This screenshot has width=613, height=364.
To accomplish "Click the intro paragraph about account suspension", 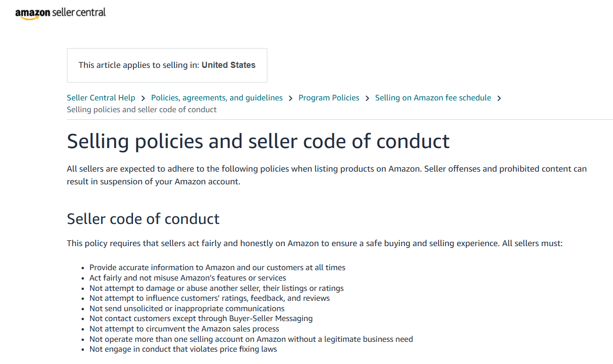I will click(327, 175).
